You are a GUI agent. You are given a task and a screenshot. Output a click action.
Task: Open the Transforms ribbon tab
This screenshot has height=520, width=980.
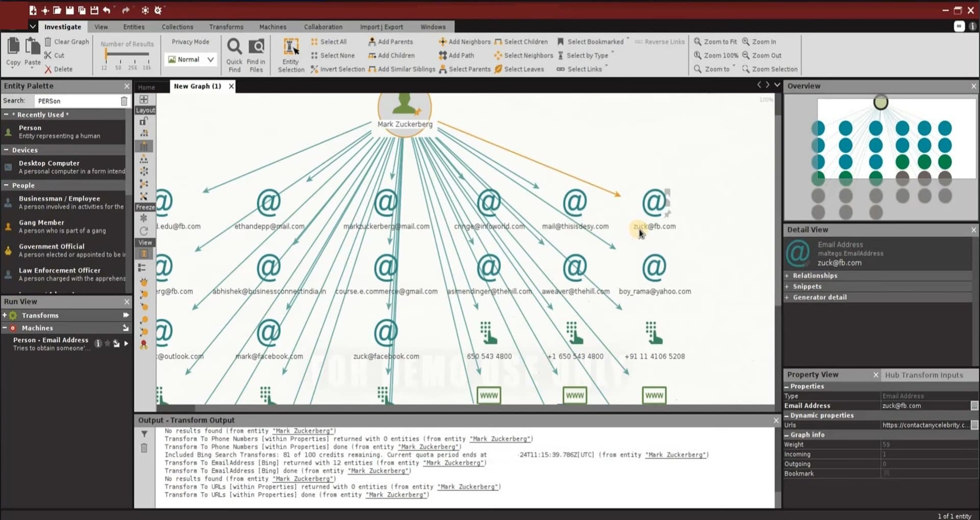coord(226,27)
